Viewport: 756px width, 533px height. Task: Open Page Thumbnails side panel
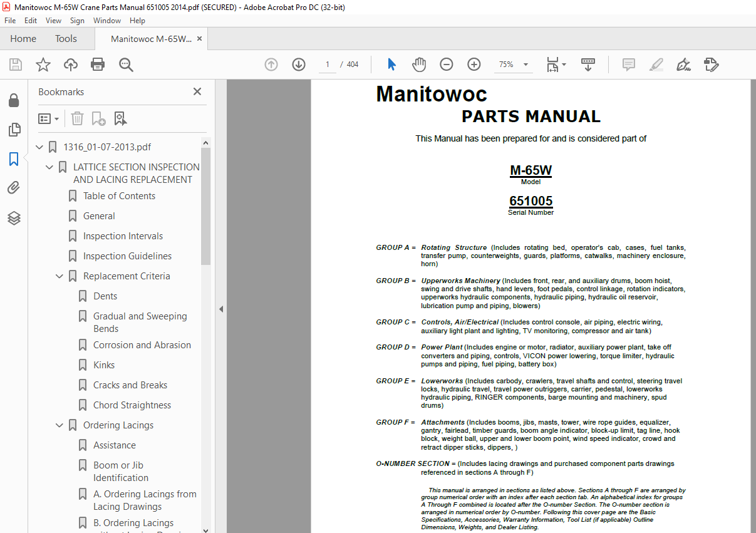point(14,130)
